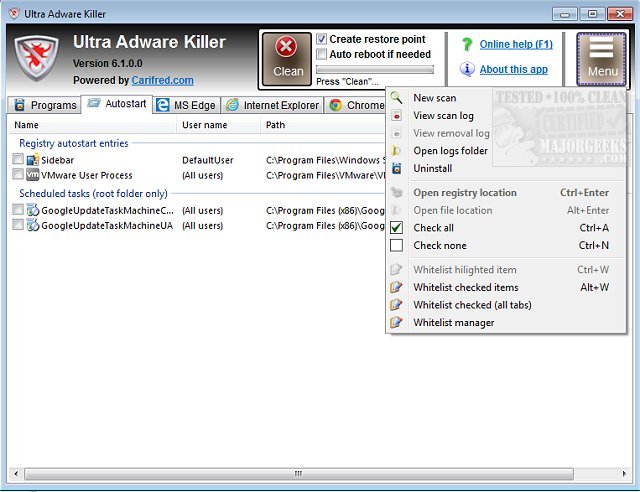Click the Whitelist manager icon
The width and height of the screenshot is (640, 492).
click(x=396, y=322)
